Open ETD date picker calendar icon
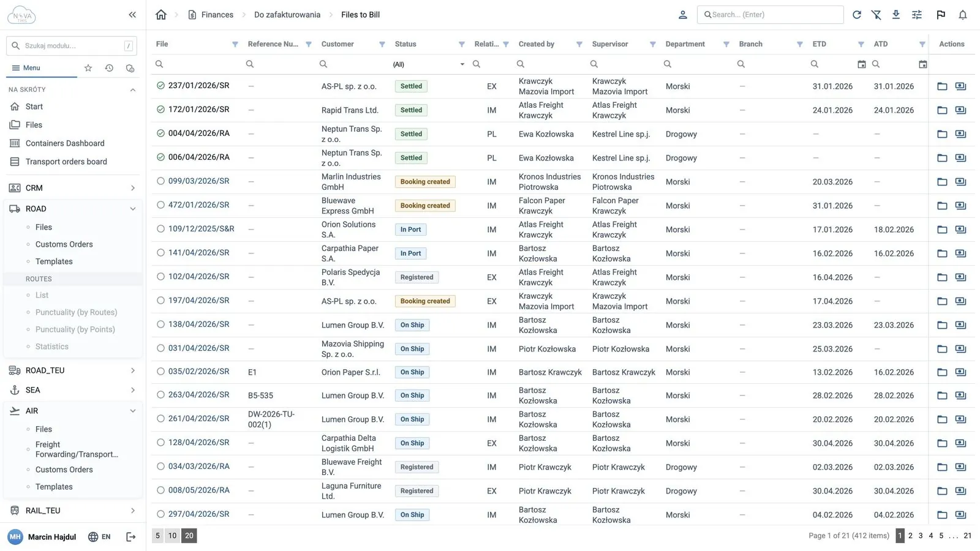Viewport: 980px width, 551px height. [x=862, y=64]
